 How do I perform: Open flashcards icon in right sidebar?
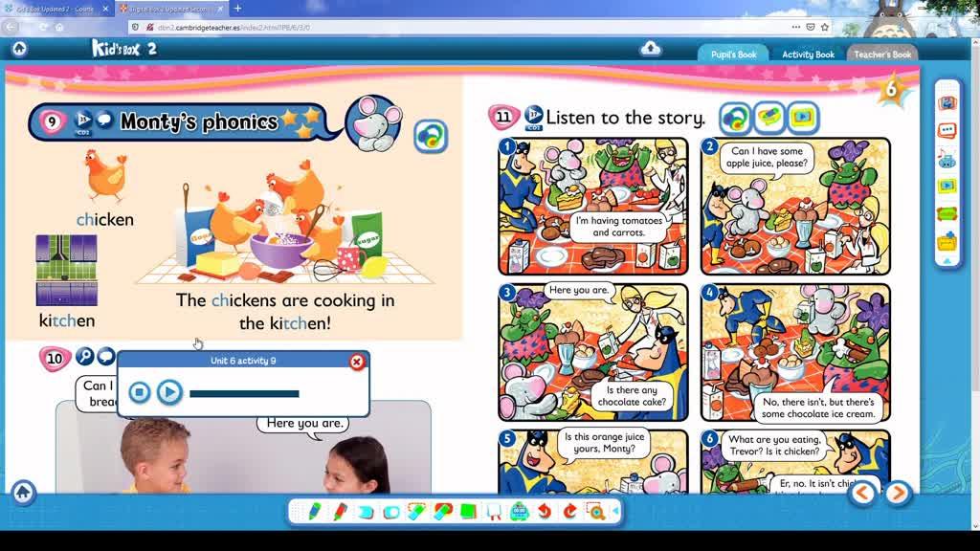pos(947,102)
